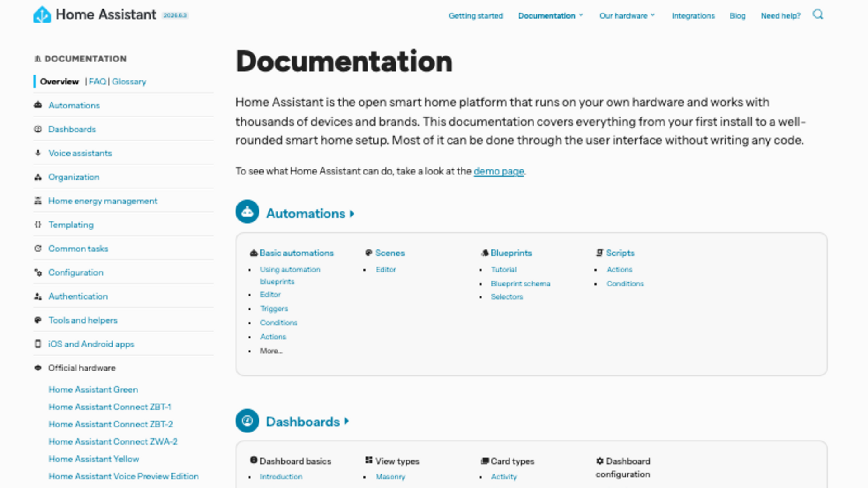Click the Common tasks sidebar icon
The width and height of the screenshot is (868, 488).
(x=38, y=249)
